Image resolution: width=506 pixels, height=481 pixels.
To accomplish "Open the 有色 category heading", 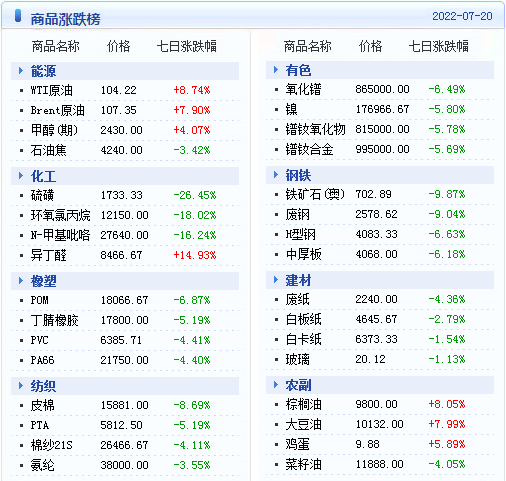I will point(298,70).
